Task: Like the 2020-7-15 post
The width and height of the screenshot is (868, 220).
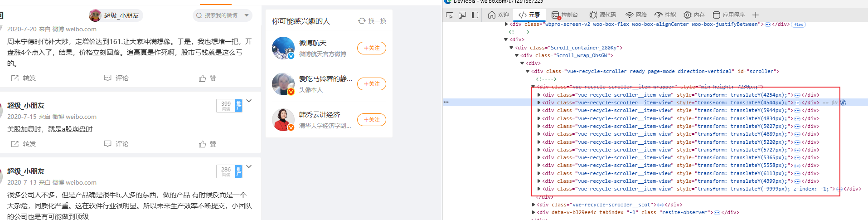Action: [207, 144]
